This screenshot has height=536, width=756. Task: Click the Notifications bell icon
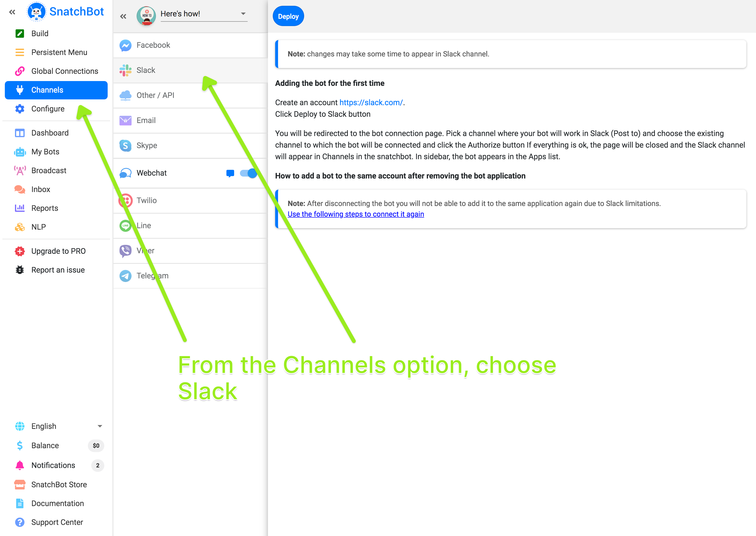coord(20,465)
